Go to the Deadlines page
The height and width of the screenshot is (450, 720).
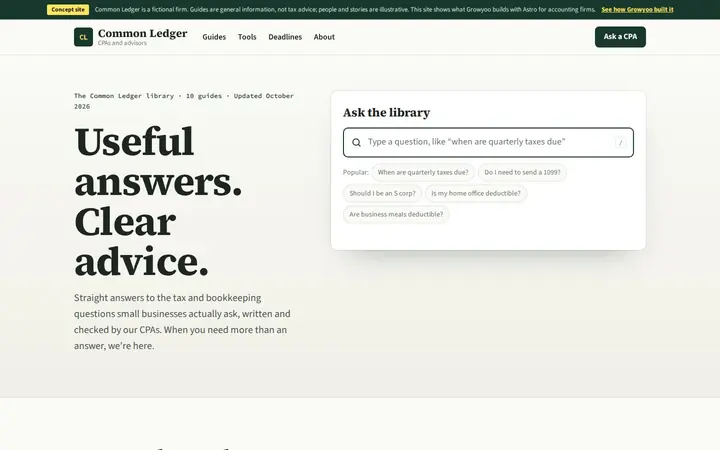pos(285,37)
